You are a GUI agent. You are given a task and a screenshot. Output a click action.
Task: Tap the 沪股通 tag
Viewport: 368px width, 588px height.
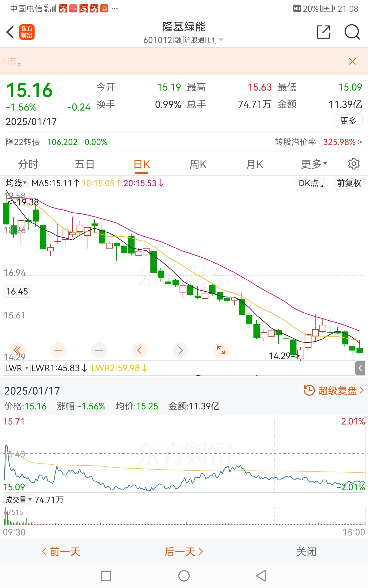(194, 40)
